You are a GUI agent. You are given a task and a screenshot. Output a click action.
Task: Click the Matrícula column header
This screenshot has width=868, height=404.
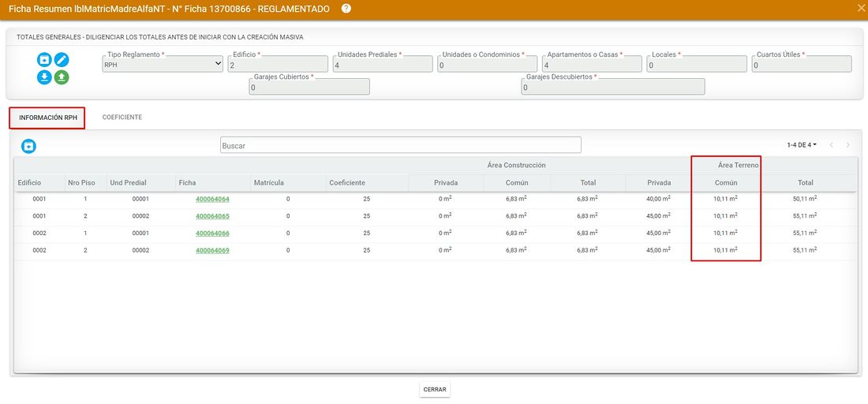coord(269,182)
